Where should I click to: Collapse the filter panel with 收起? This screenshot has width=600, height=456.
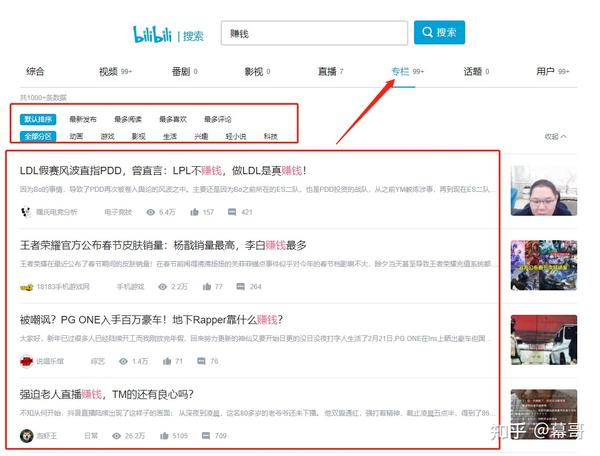pos(555,137)
